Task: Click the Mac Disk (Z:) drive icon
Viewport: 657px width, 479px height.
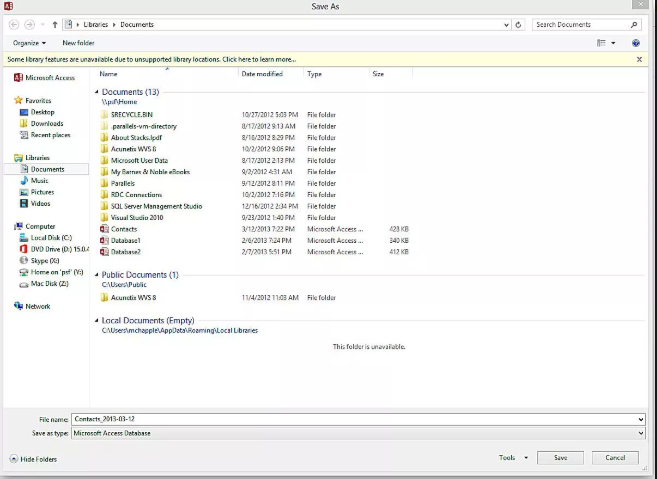Action: coord(24,284)
